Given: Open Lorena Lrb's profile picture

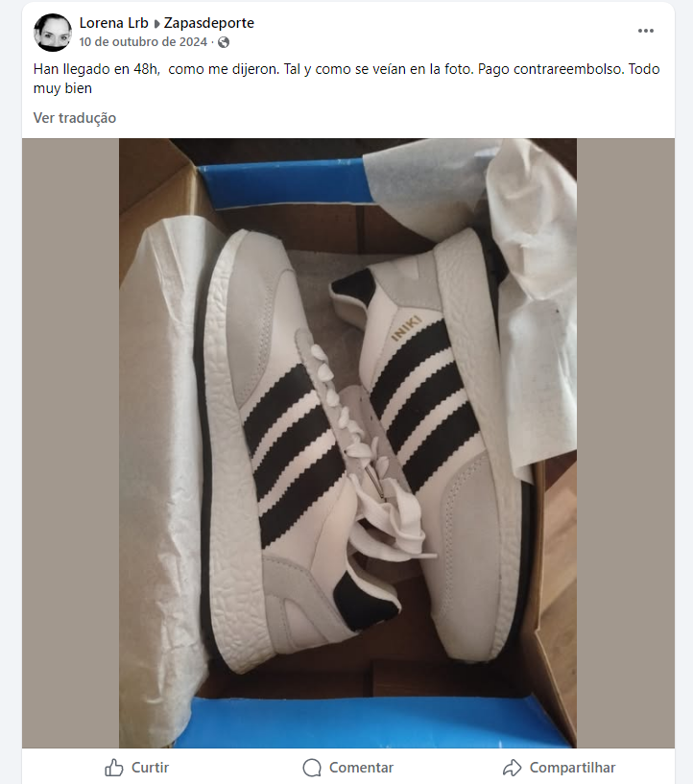Looking at the screenshot, I should (53, 33).
